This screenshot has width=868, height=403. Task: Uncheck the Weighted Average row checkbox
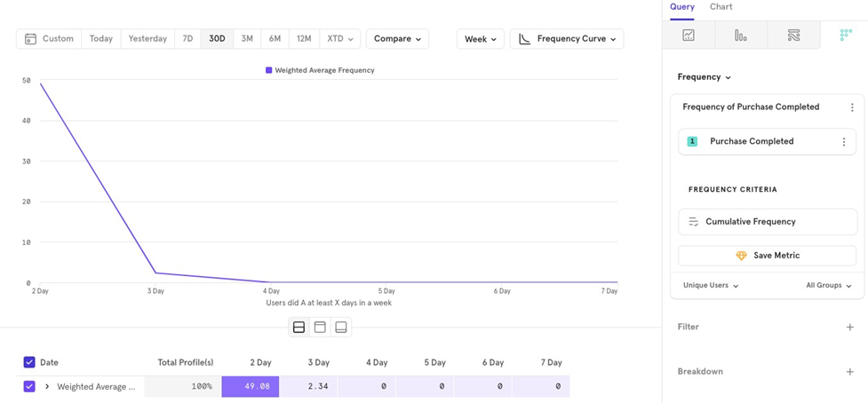coord(29,387)
